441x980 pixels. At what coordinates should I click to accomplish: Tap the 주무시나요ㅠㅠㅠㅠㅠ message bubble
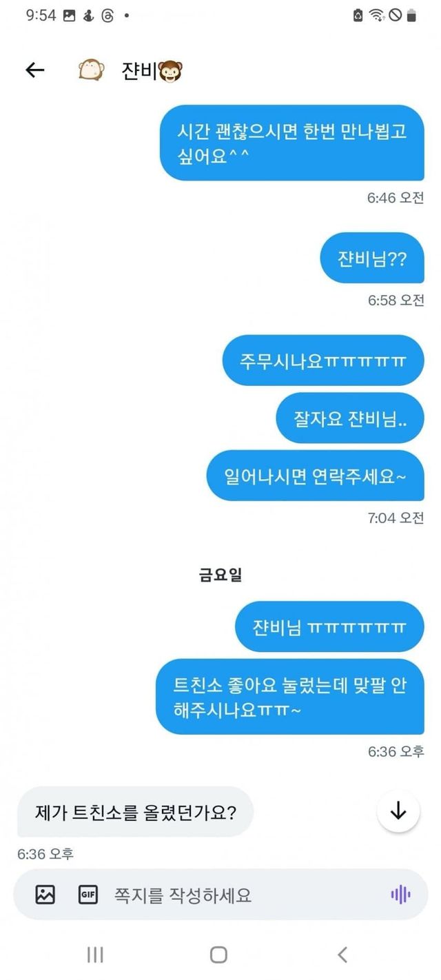point(322,360)
